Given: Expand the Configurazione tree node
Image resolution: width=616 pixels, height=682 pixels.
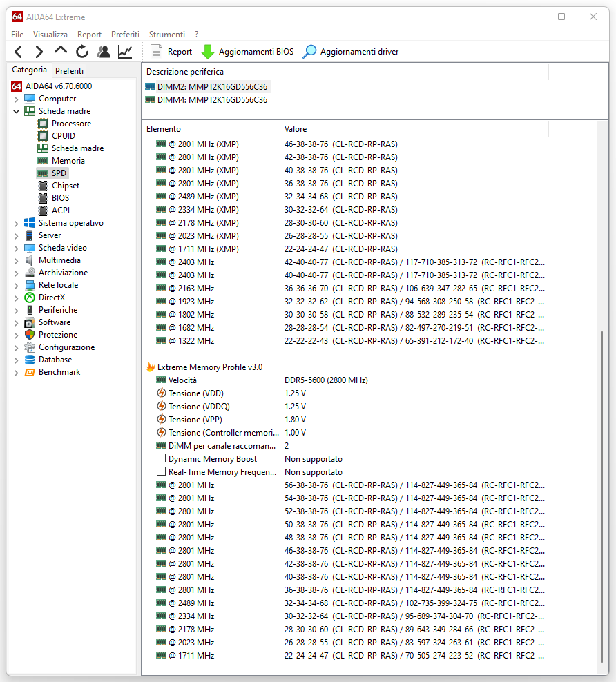Looking at the screenshot, I should click(16, 348).
